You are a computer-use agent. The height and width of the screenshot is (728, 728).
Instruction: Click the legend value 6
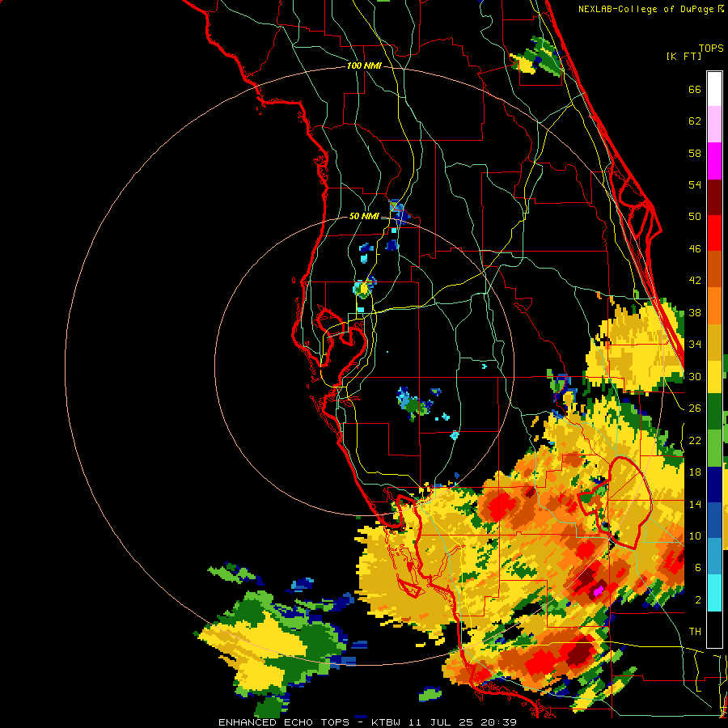click(x=698, y=568)
